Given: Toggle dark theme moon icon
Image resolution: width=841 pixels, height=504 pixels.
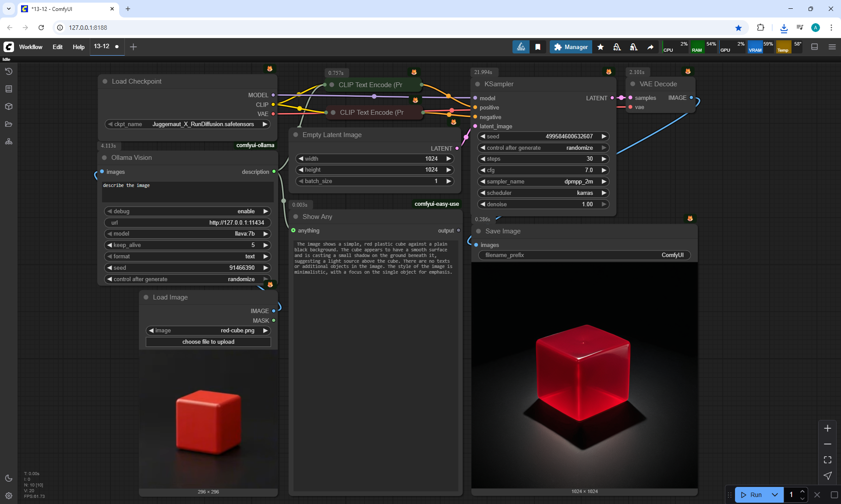Looking at the screenshot, I should (8, 478).
